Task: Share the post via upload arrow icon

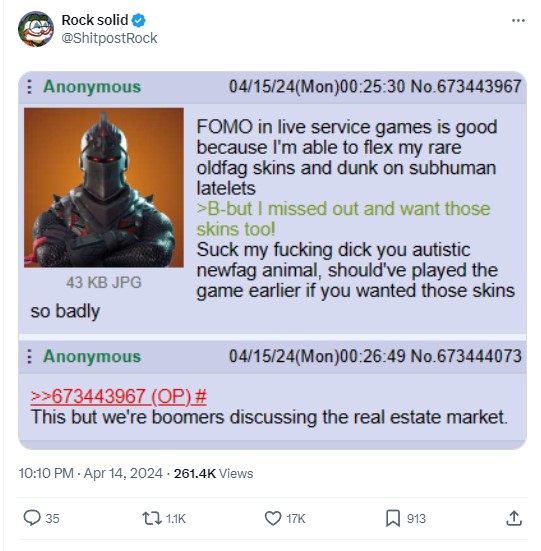Action: (x=514, y=518)
